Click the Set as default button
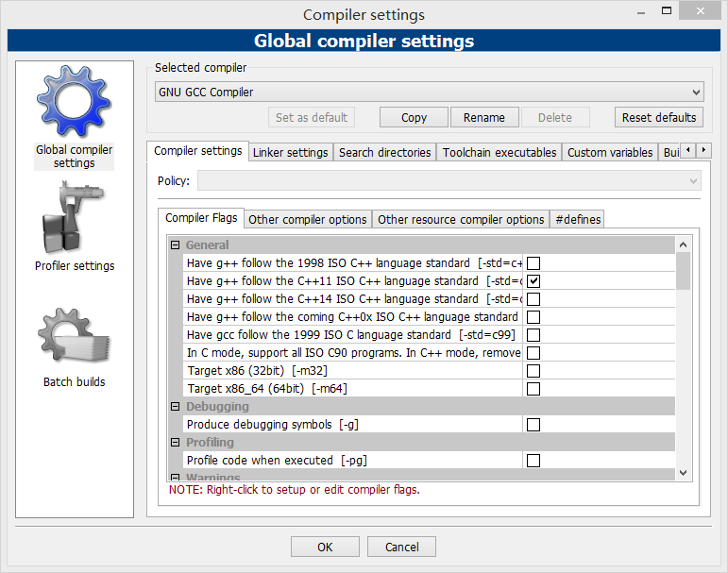The height and width of the screenshot is (573, 728). [312, 117]
